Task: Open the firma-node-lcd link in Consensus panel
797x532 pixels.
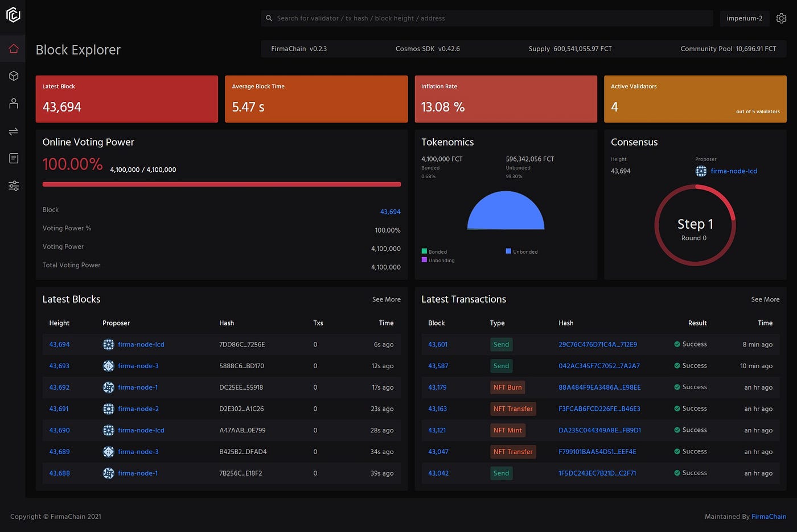Action: [734, 171]
